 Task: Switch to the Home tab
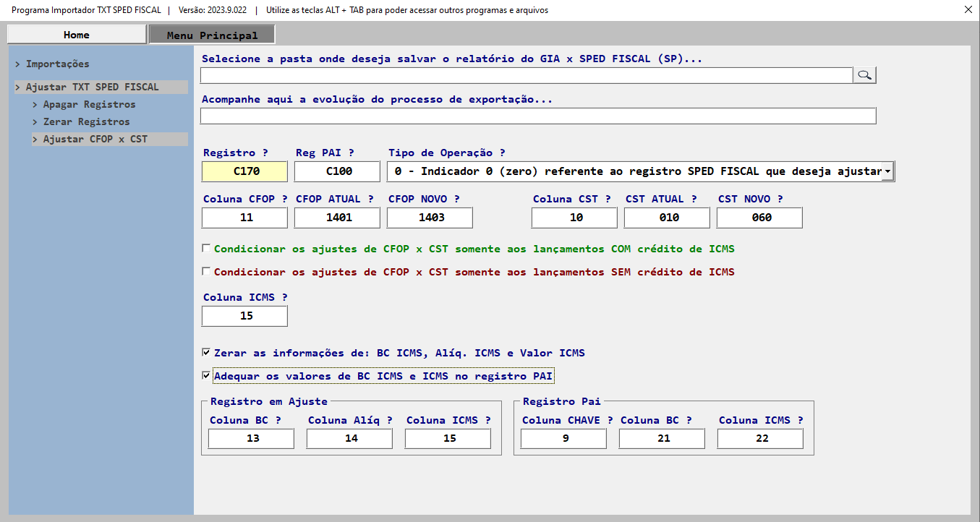77,35
